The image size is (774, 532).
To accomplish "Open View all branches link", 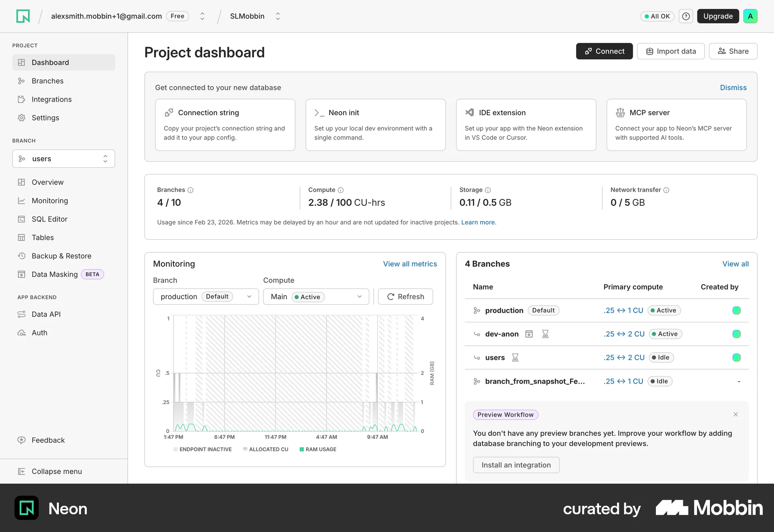I will pyautogui.click(x=735, y=264).
